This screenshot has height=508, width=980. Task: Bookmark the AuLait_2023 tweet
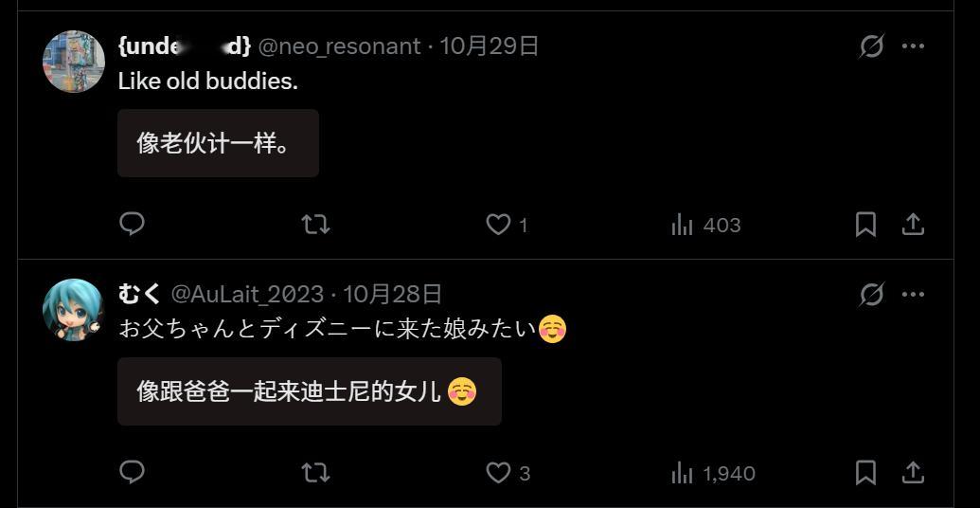point(865,473)
